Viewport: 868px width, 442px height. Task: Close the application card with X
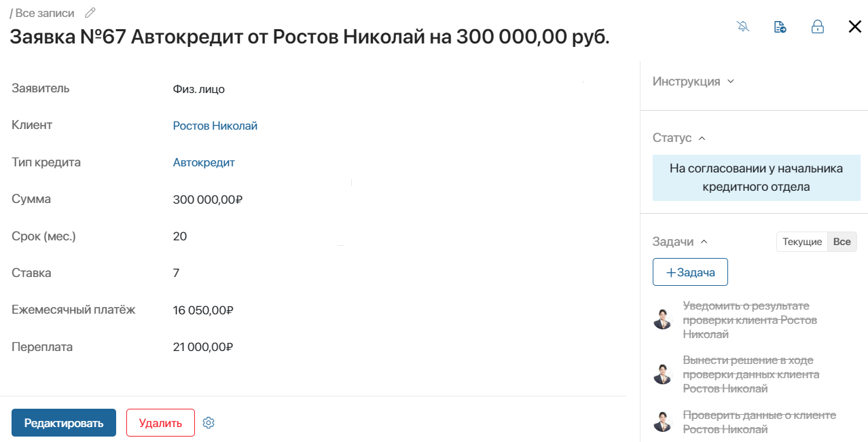click(x=854, y=27)
